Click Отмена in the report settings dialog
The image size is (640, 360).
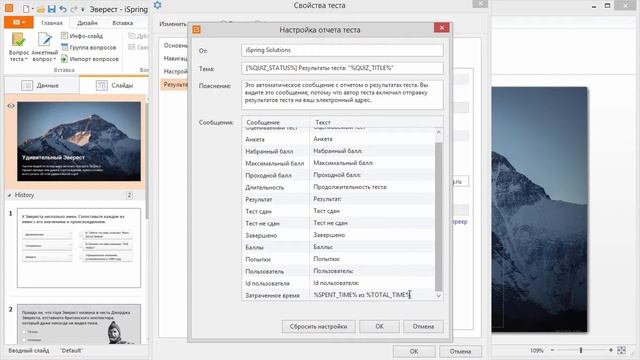[x=423, y=327]
